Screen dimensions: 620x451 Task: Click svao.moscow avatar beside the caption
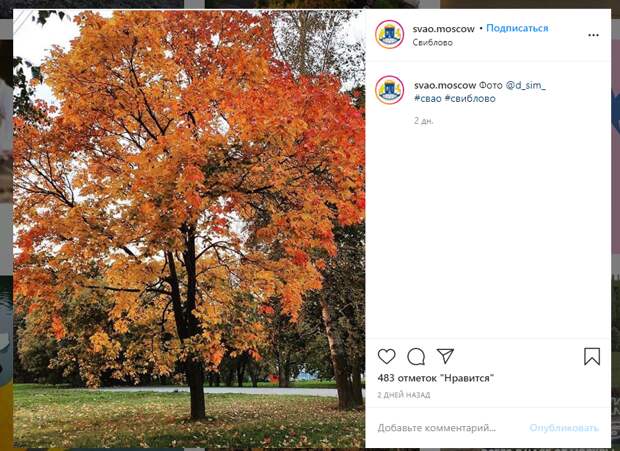389,90
